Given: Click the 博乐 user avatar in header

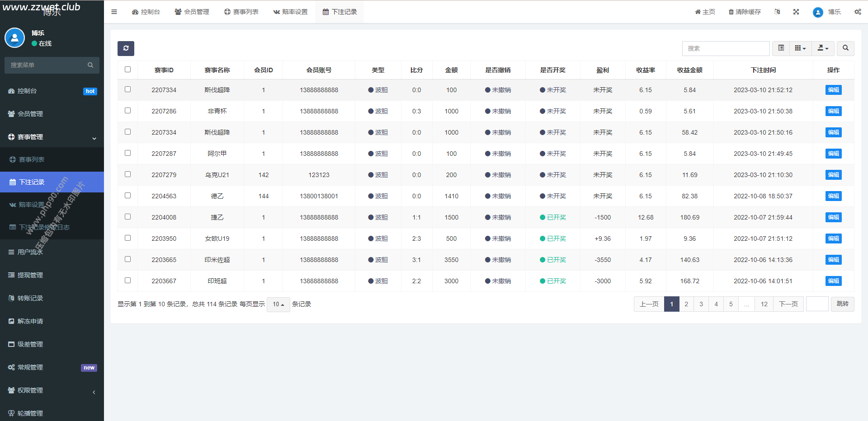Looking at the screenshot, I should pos(818,12).
